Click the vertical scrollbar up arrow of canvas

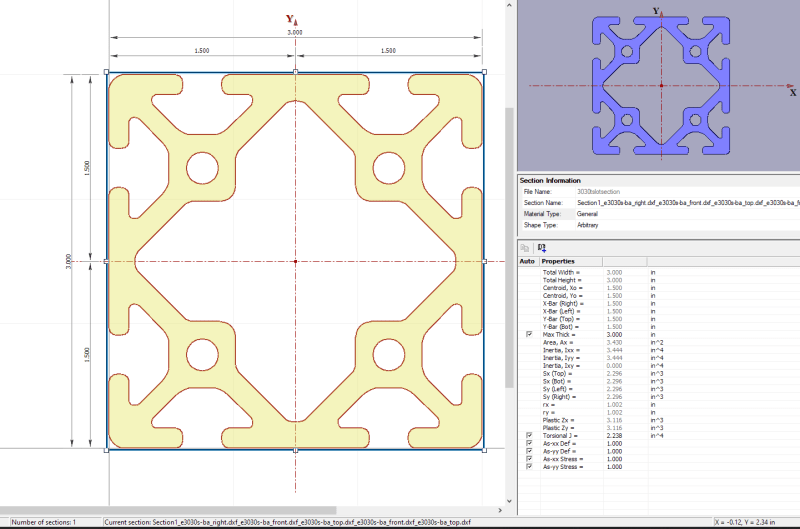[x=509, y=5]
